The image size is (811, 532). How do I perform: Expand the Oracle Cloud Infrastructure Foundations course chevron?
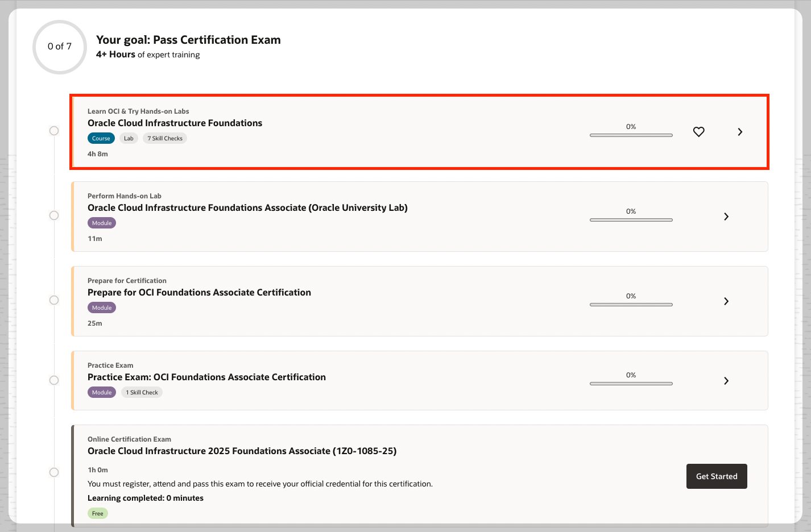click(740, 132)
